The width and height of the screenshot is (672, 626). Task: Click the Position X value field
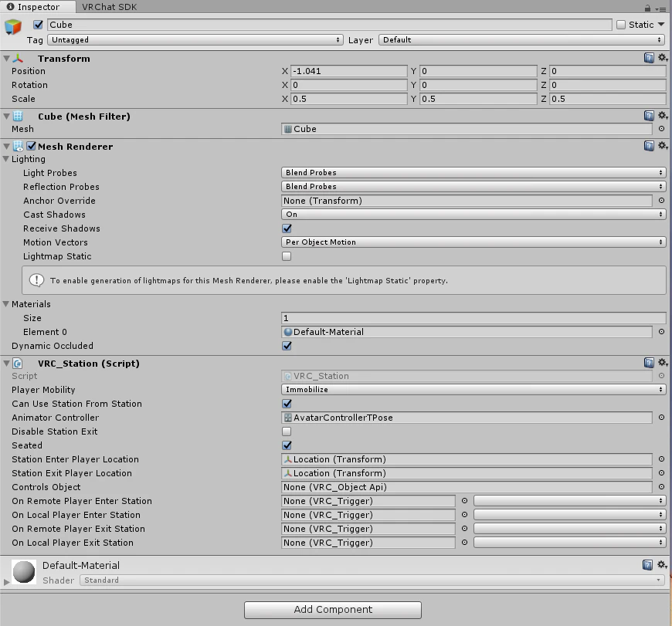(x=349, y=71)
